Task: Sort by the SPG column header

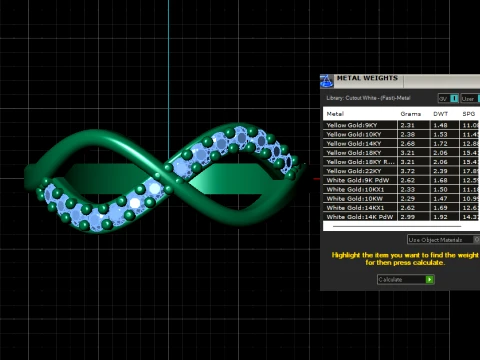Action: [x=469, y=114]
